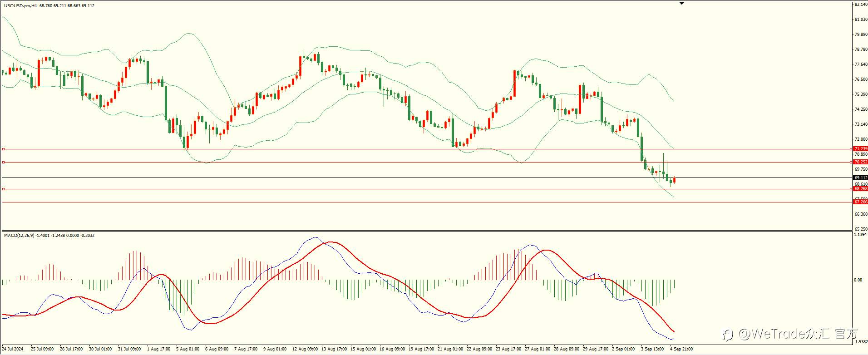
Task: Click the chart shift triangle marker at top
Action: [681, 3]
